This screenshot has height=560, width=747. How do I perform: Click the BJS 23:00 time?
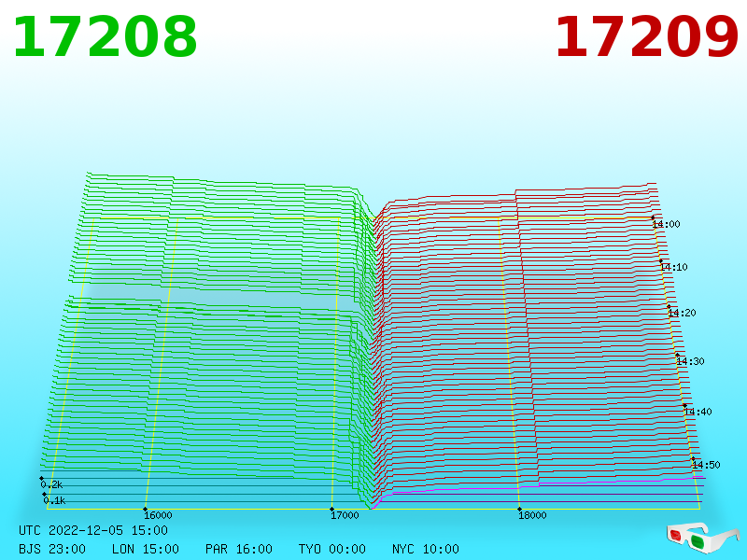pyautogui.click(x=52, y=549)
